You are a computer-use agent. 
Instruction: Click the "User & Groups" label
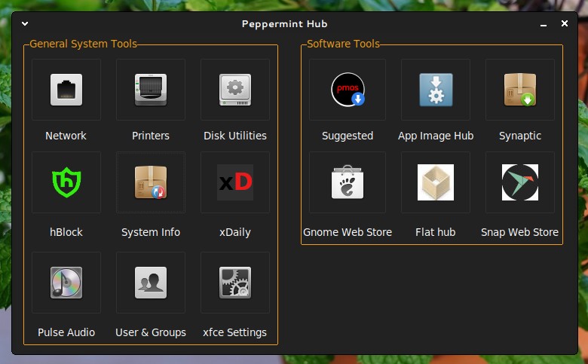coord(151,332)
